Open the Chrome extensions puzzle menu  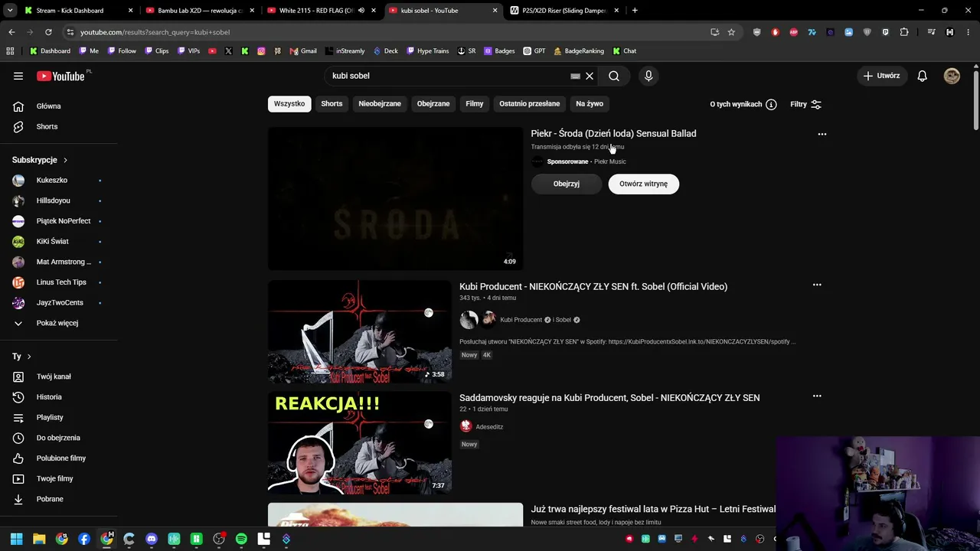(x=904, y=32)
